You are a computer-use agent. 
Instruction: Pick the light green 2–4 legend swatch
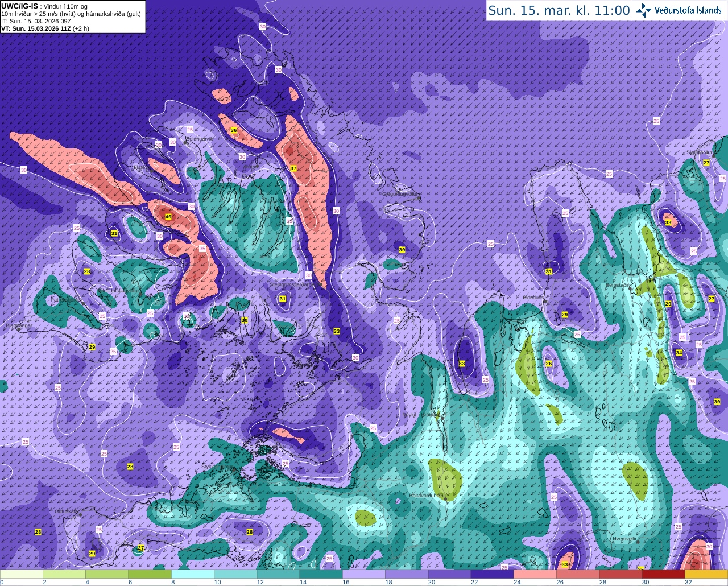pos(64,573)
